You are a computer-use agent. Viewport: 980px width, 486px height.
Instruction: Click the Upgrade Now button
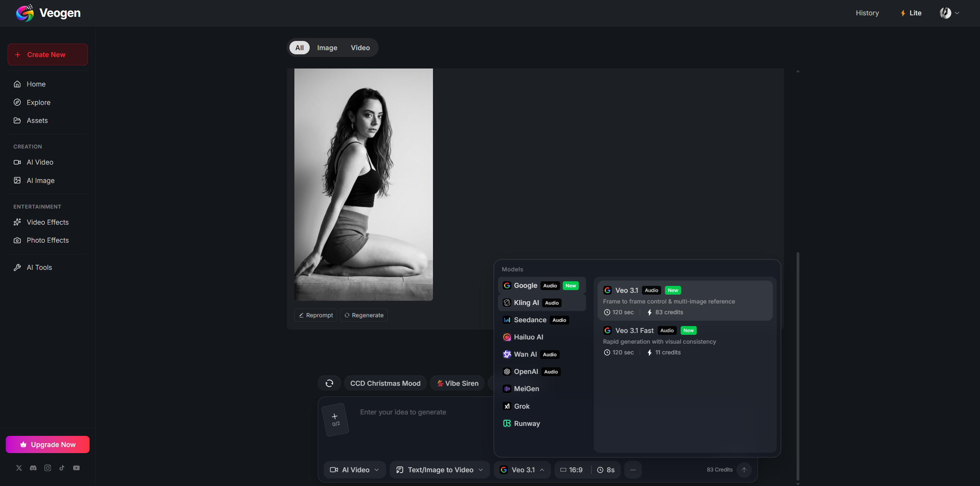pyautogui.click(x=47, y=444)
